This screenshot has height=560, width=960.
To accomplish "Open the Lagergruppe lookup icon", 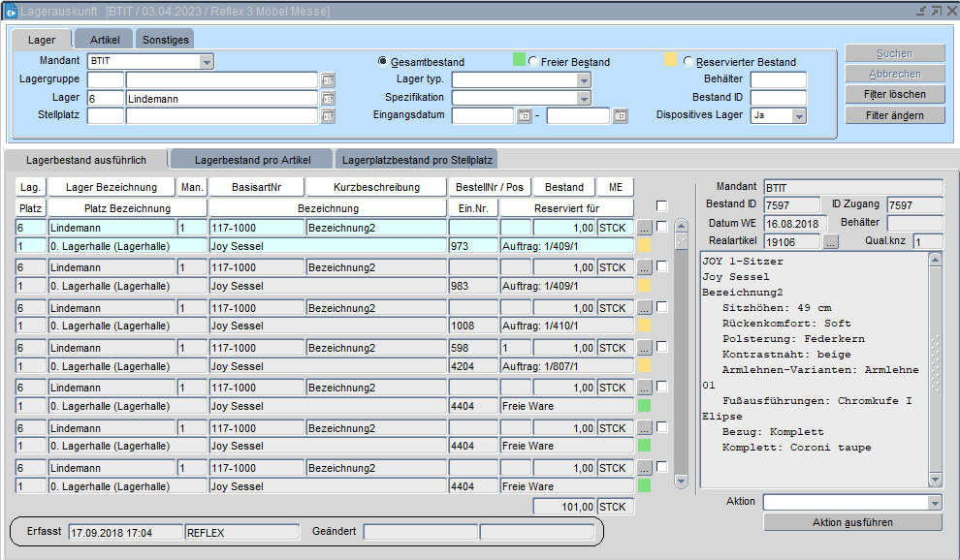I will tap(328, 80).
